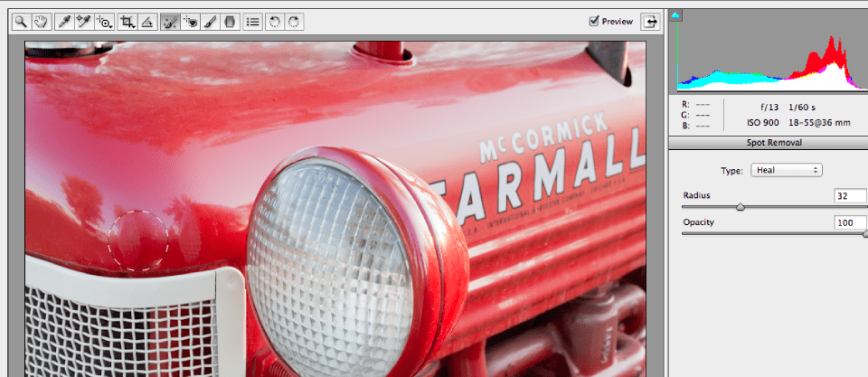
Task: Select the Targeted Adjustment tool
Action: click(105, 22)
